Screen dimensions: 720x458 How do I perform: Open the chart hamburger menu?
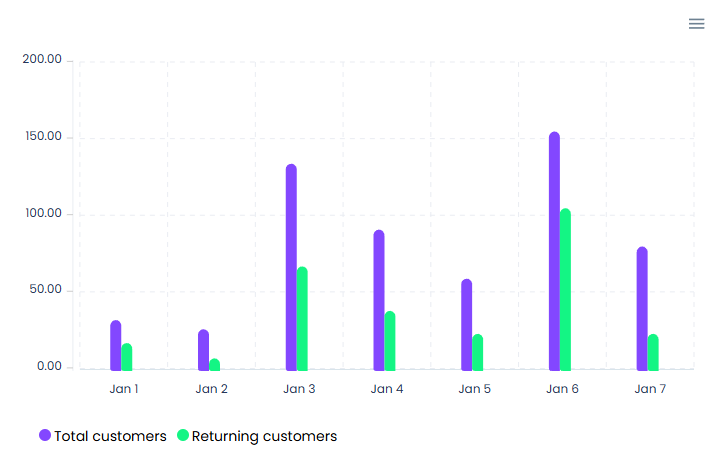(697, 24)
